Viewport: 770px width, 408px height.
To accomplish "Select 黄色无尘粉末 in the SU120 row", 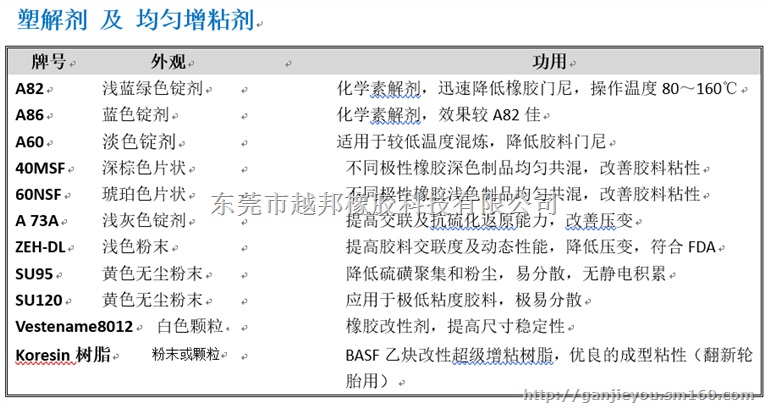I will (x=152, y=300).
